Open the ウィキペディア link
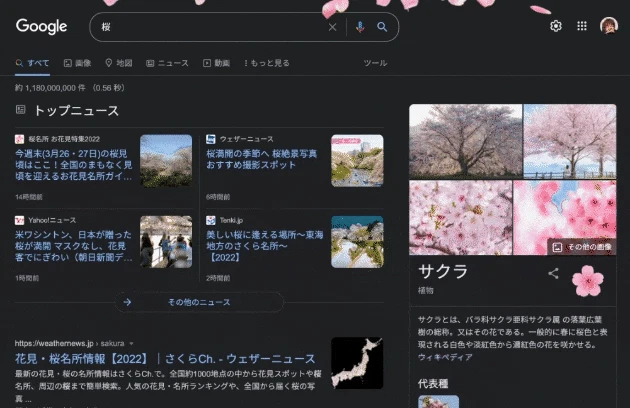Image resolution: width=630 pixels, height=408 pixels. pyautogui.click(x=445, y=357)
